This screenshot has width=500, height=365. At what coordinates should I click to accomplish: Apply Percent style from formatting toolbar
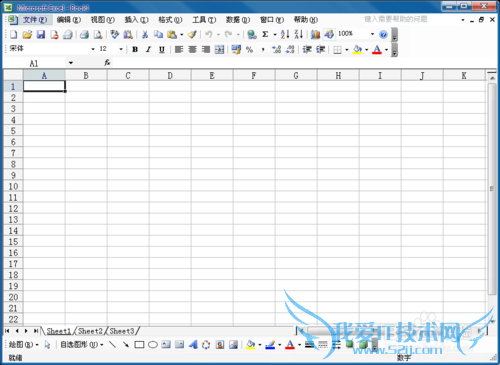(249, 50)
